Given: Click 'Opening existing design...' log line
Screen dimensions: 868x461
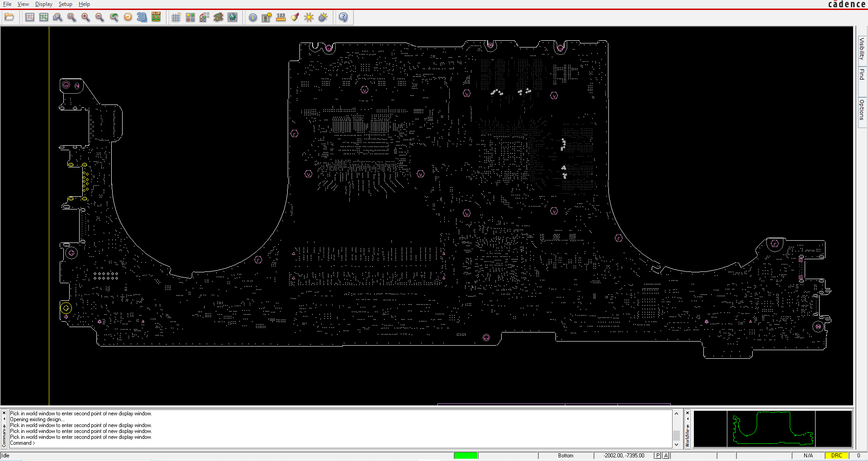Looking at the screenshot, I should 37,419.
